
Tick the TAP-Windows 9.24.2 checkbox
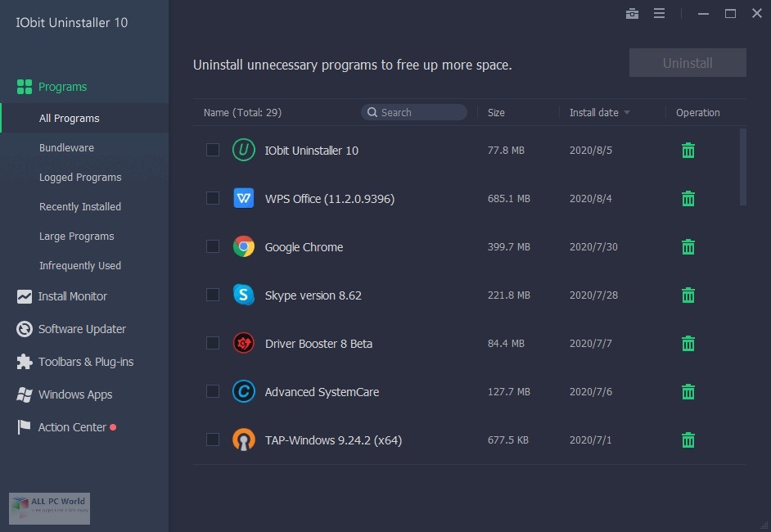(x=213, y=439)
